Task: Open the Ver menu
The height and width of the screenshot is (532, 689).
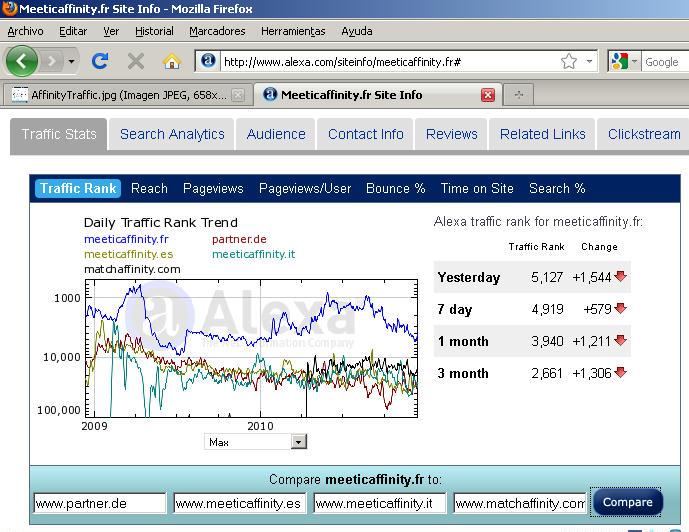Action: (x=111, y=31)
